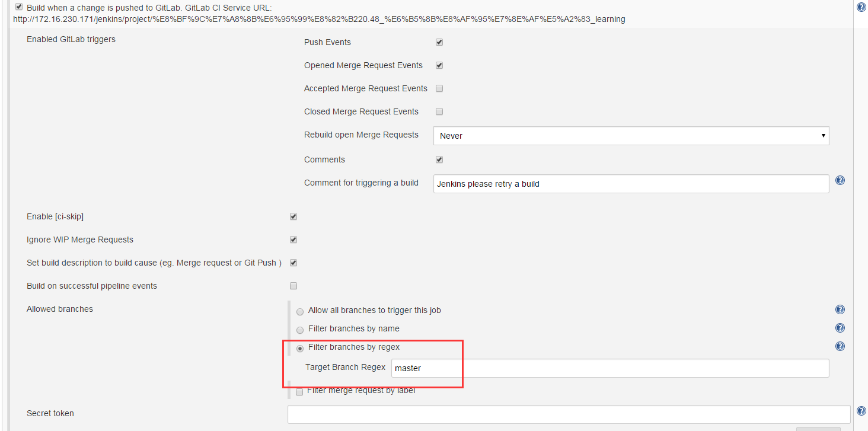Open Rebuild open Merge Requests dropdown
The width and height of the screenshot is (868, 431).
(x=631, y=136)
